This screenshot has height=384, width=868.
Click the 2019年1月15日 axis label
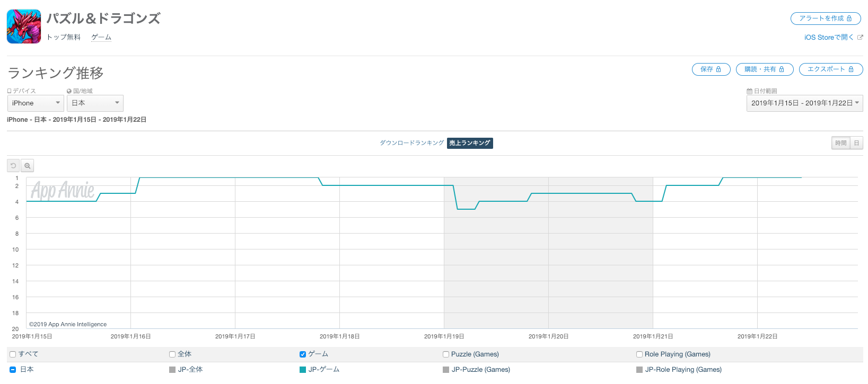[x=32, y=336]
